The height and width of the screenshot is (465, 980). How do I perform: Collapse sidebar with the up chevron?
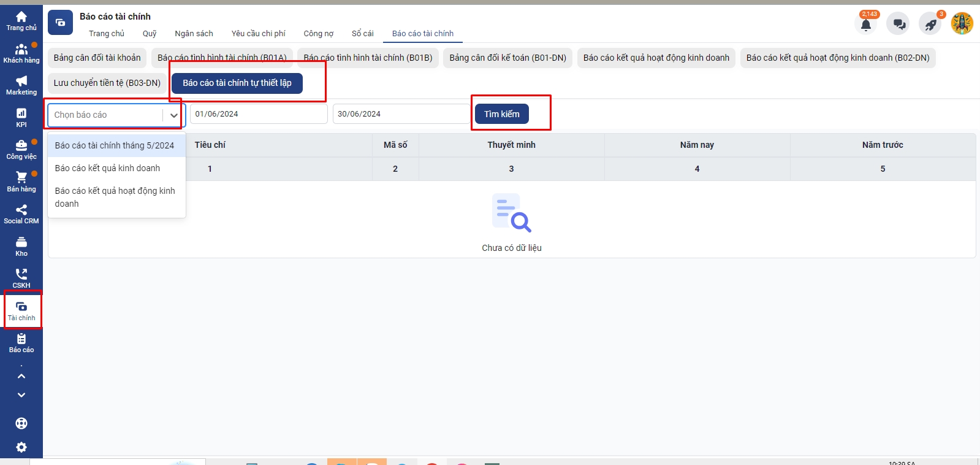[21, 376]
